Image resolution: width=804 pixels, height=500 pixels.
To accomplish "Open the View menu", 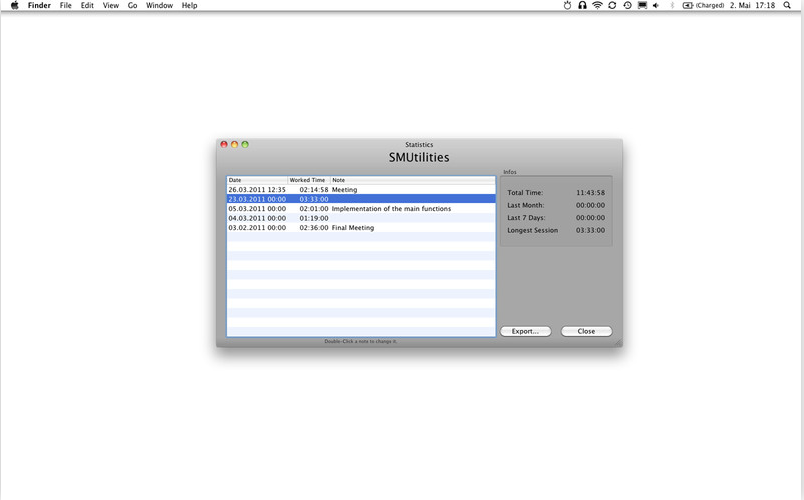I will [111, 5].
